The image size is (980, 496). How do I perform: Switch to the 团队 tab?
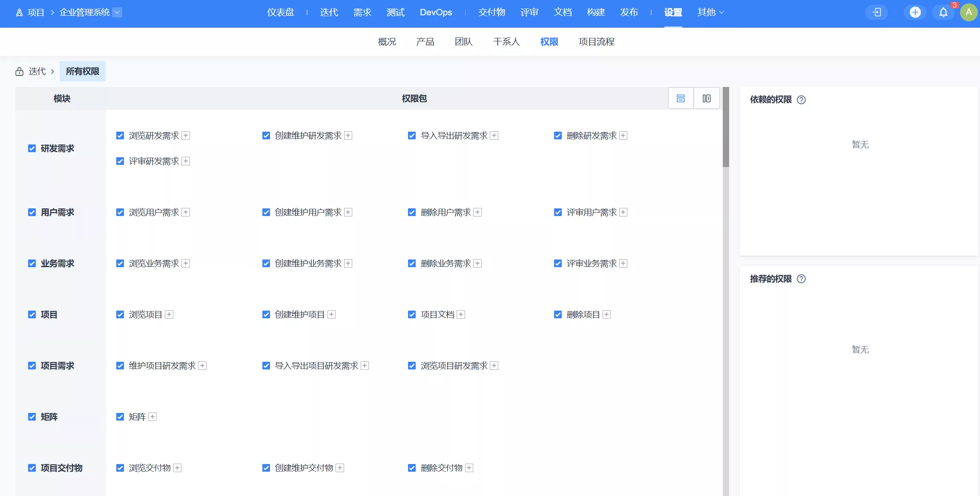463,42
